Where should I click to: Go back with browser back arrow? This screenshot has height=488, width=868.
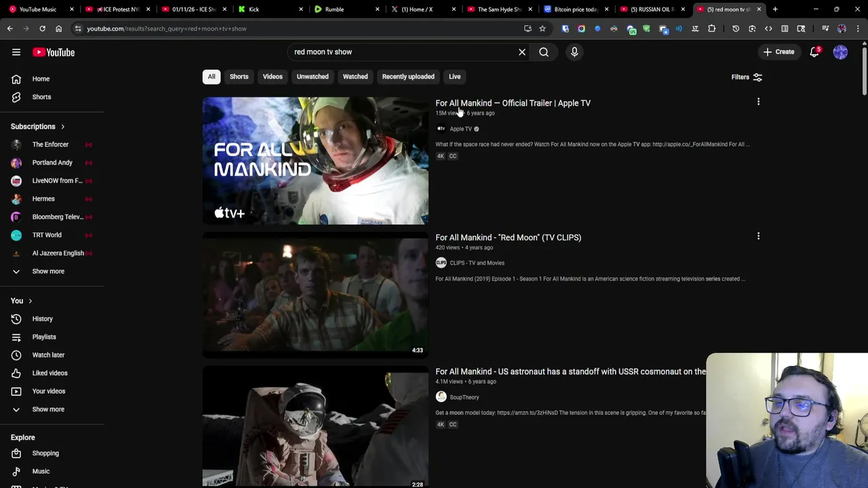pos(9,28)
